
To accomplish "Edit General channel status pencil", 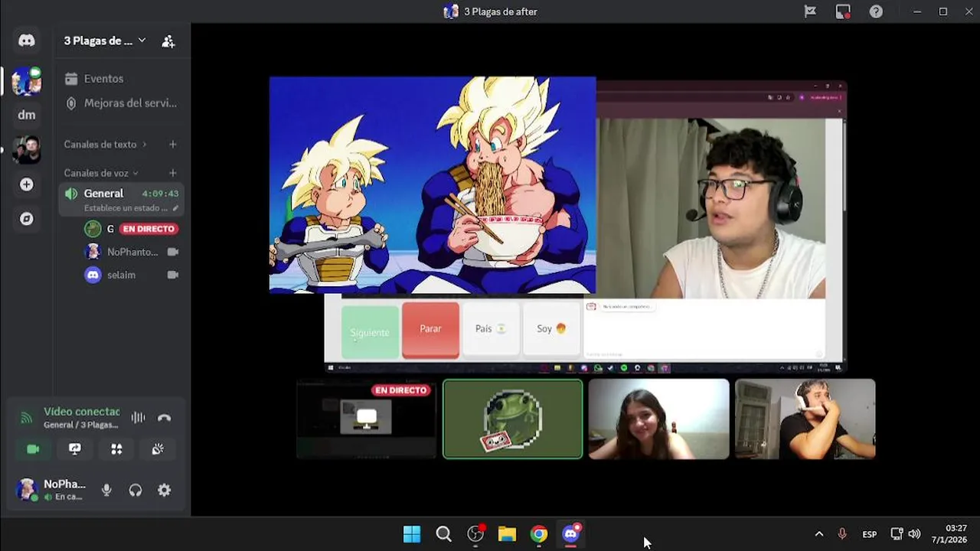I will pyautogui.click(x=175, y=208).
